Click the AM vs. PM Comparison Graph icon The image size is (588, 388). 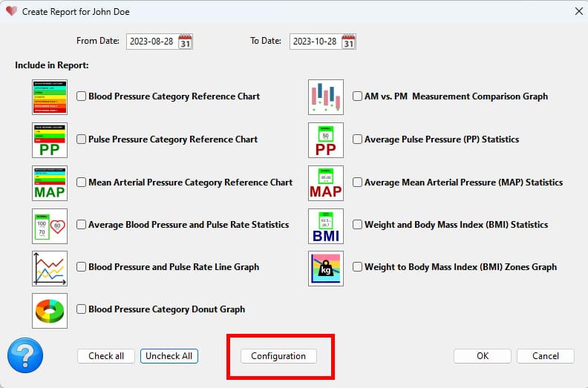(326, 97)
